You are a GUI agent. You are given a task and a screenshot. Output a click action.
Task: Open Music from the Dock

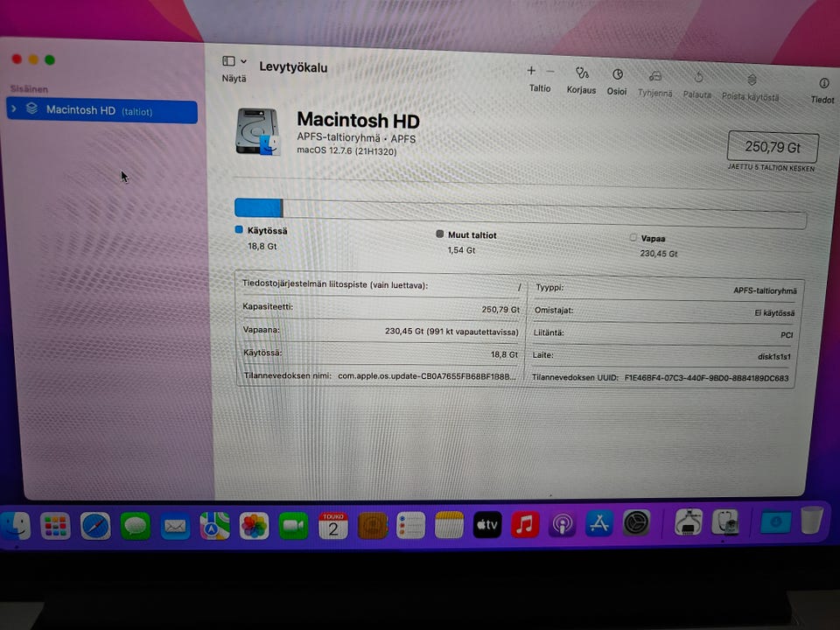pos(525,524)
